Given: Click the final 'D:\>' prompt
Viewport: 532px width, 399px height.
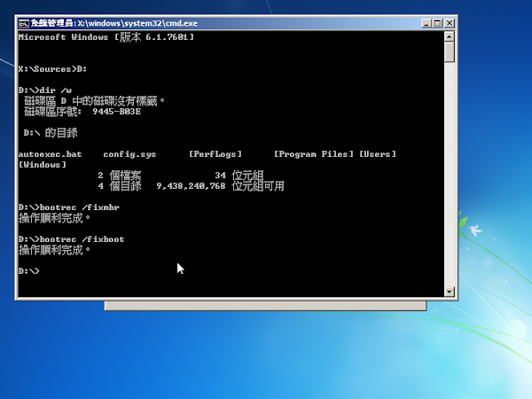Looking at the screenshot, I should point(29,271).
